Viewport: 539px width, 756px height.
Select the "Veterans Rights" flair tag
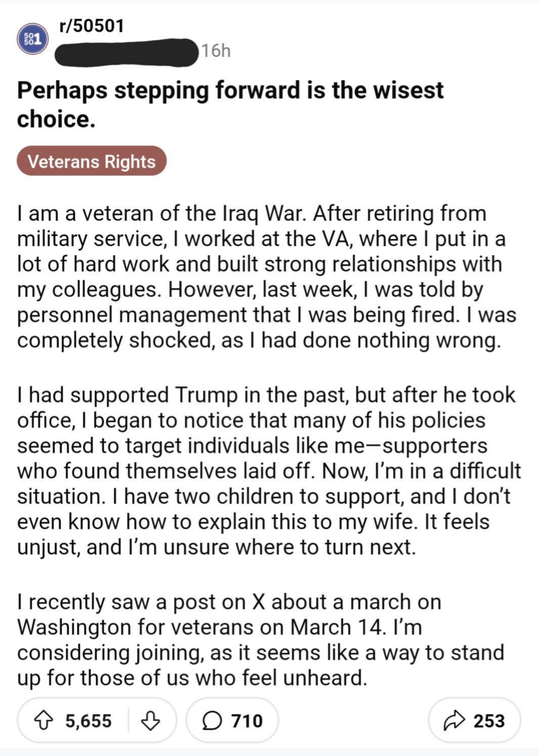pyautogui.click(x=93, y=162)
